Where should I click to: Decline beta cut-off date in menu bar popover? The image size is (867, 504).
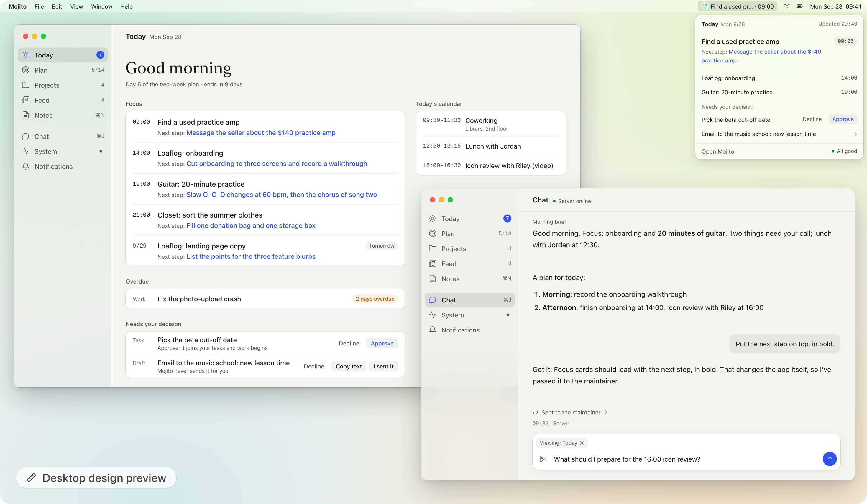[812, 119]
